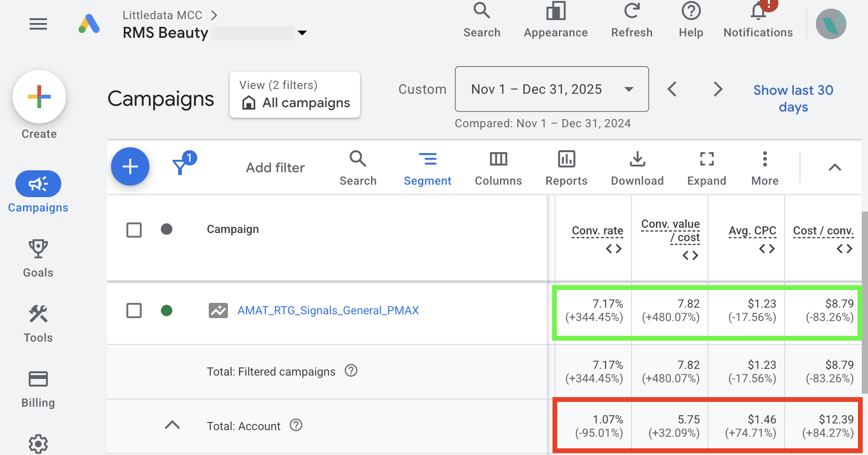Screen dimensions: 868x455
Task: Click the Google Ads logo
Action: (x=89, y=24)
